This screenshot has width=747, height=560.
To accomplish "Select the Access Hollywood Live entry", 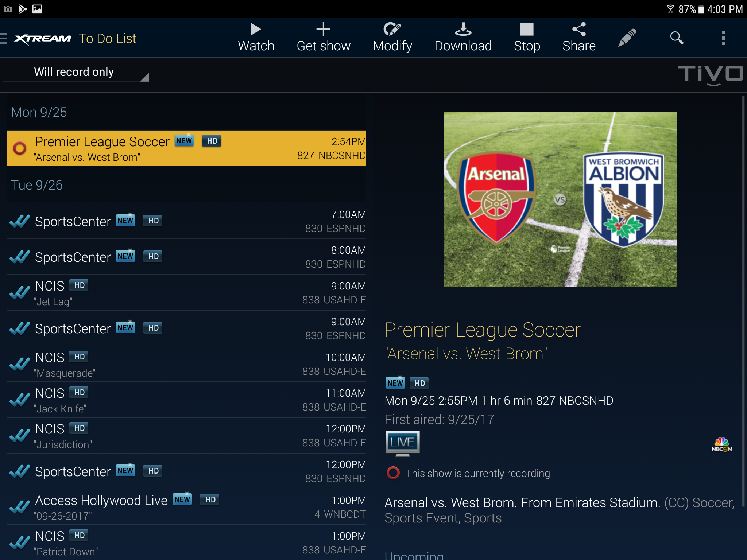I will pos(186,507).
